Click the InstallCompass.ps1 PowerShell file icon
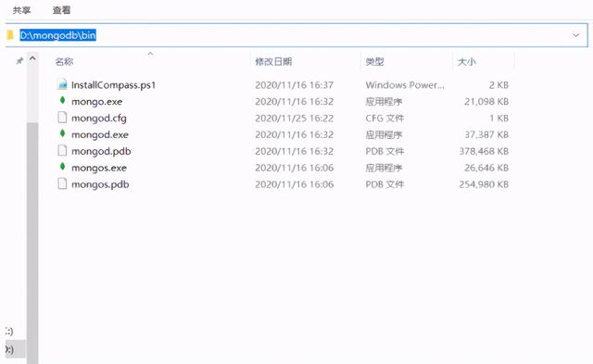Viewport: 593px width, 364px height. pos(62,84)
